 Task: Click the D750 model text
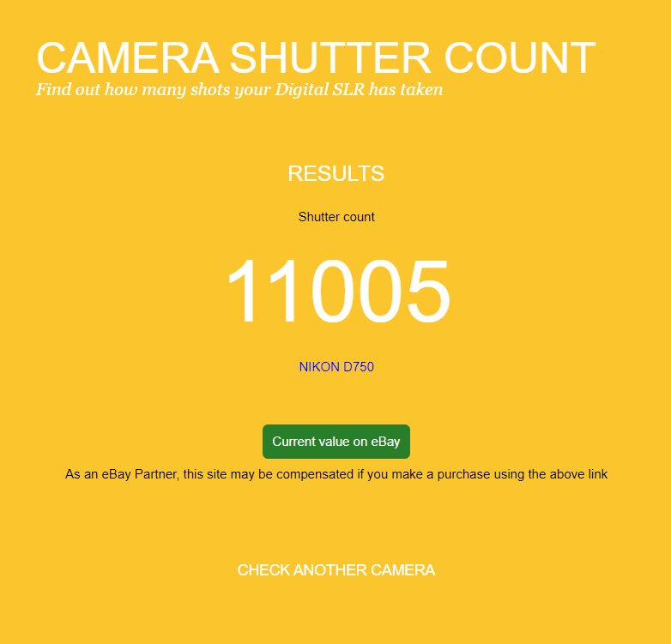point(359,367)
